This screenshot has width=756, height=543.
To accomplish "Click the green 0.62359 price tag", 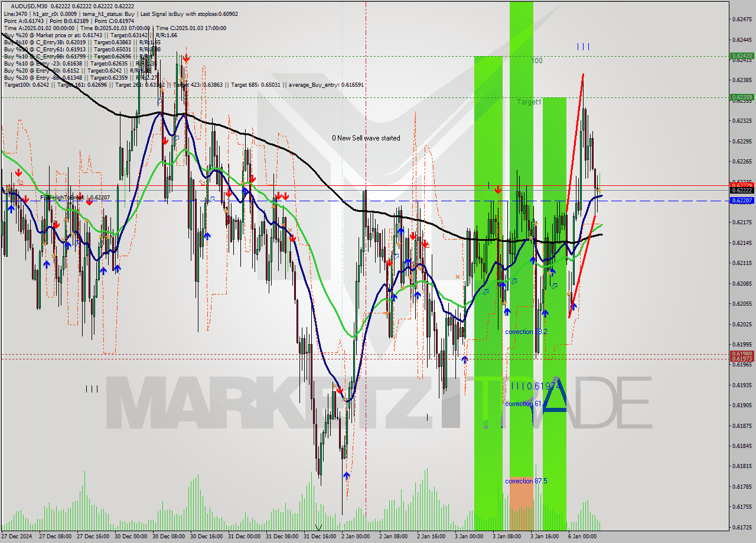I will click(x=742, y=97).
